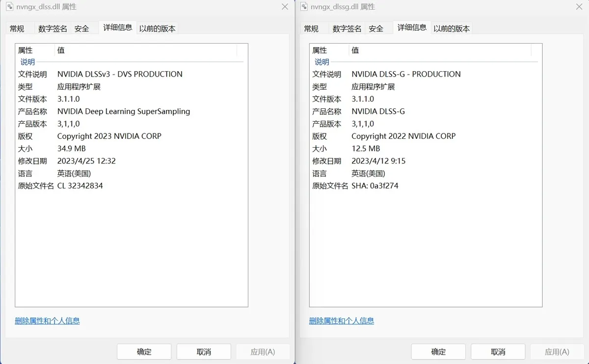Viewport: 589px width, 364px height.
Task: Select 语言 row in nvngx_dlss.dll window
Action: (x=131, y=173)
